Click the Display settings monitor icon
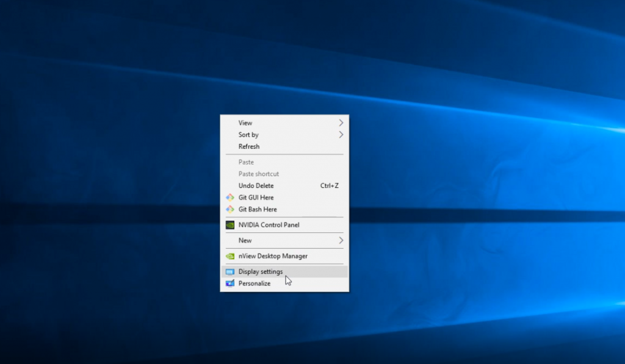Screen dimensions: 625x364 coord(230,272)
